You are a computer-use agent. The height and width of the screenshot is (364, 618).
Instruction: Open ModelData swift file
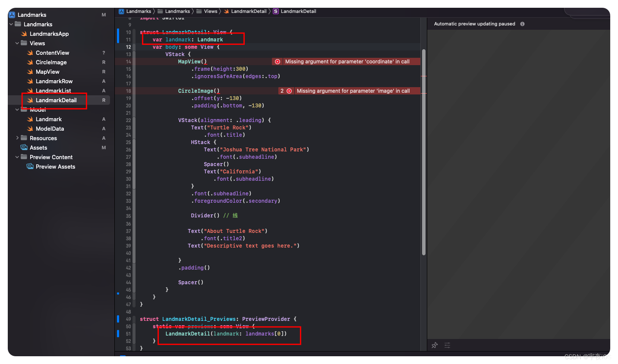pos(50,129)
